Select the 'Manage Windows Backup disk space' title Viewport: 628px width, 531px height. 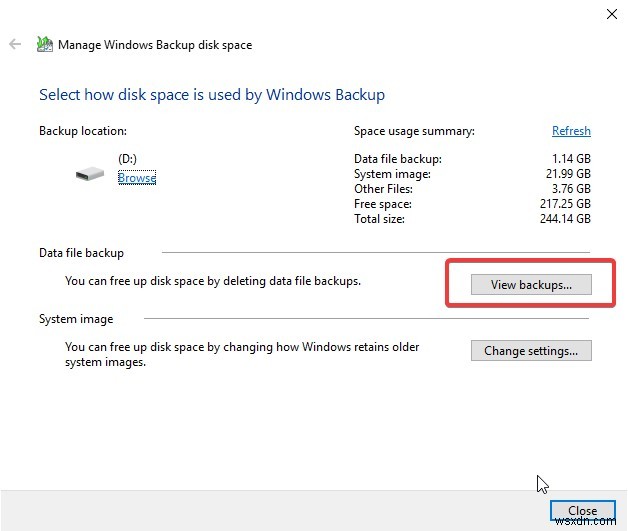(155, 45)
